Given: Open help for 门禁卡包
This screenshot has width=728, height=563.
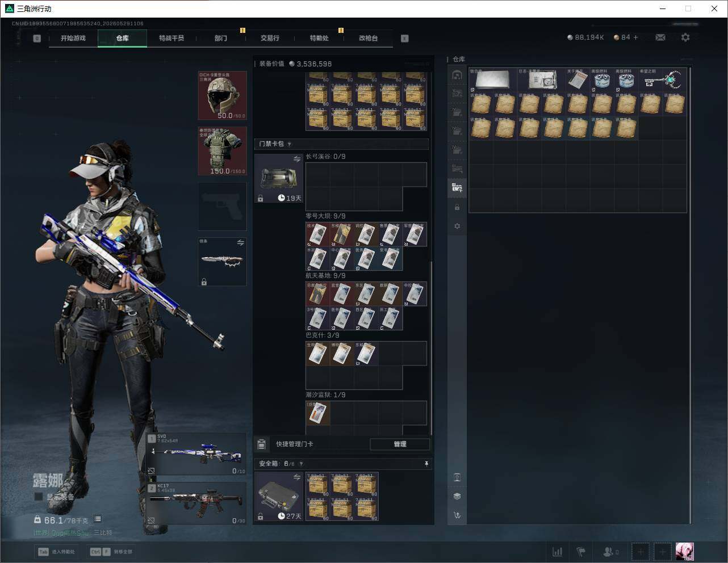Looking at the screenshot, I should pos(290,144).
